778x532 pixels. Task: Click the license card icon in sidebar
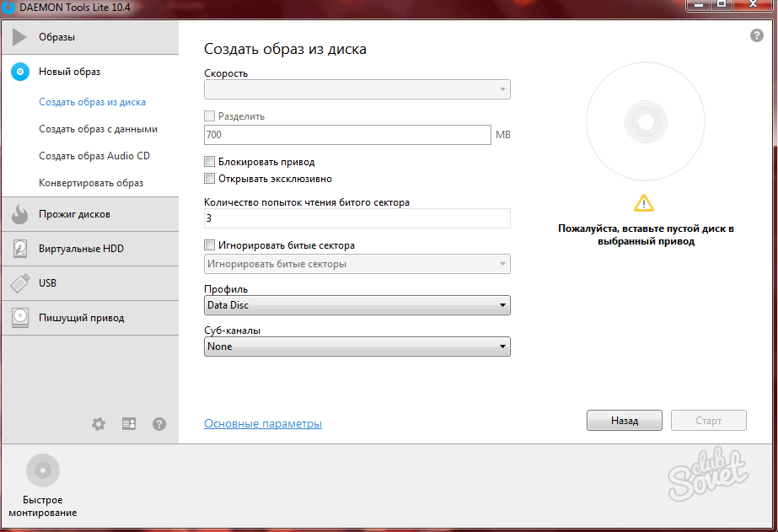(129, 424)
